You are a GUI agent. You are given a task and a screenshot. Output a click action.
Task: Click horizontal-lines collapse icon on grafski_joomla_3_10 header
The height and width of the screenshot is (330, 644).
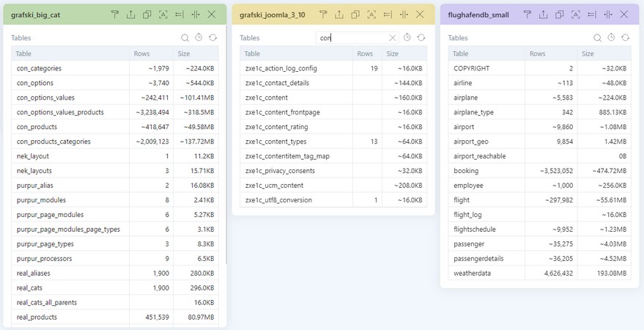click(x=388, y=15)
